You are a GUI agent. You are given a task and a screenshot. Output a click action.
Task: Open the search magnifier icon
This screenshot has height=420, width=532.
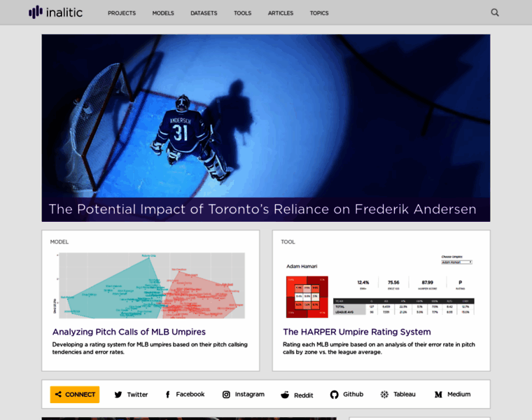pyautogui.click(x=495, y=13)
